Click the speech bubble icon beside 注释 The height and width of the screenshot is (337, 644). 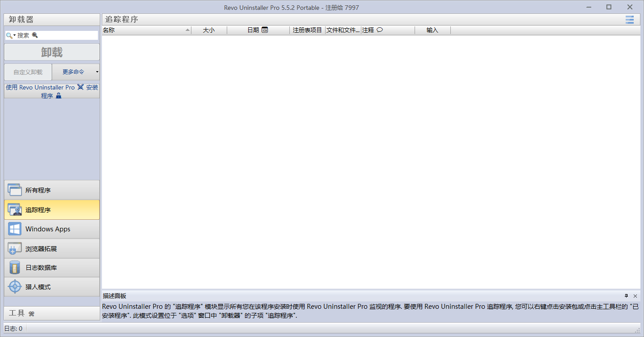[x=380, y=30]
